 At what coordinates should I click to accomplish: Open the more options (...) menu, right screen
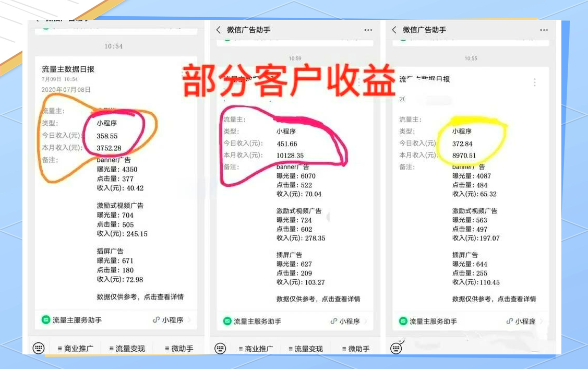tap(544, 30)
